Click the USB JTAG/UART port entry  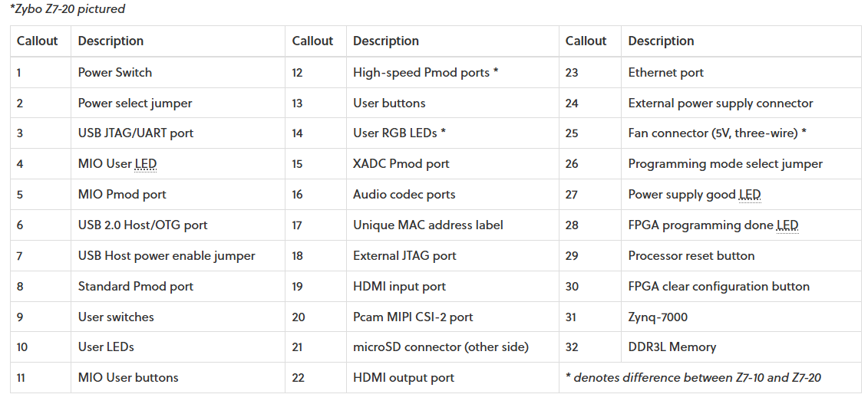click(136, 133)
